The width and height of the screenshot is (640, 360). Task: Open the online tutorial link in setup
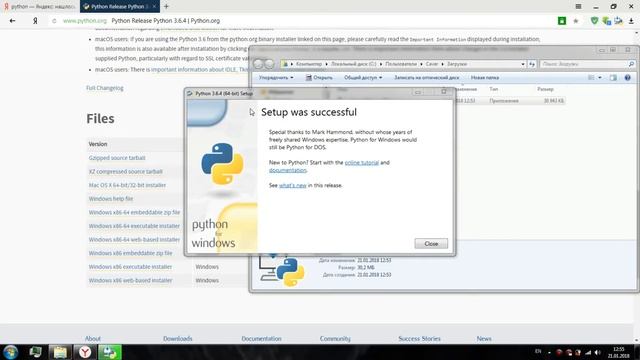(362, 162)
